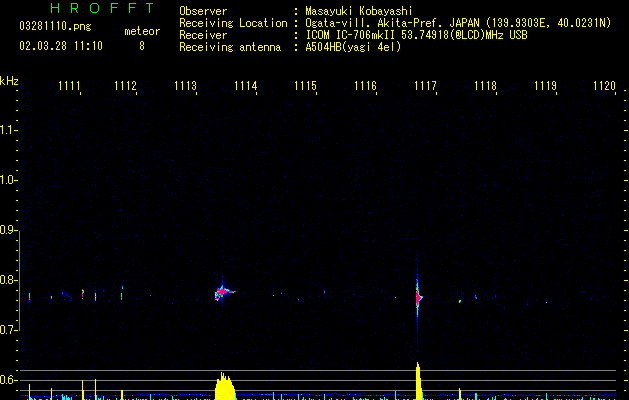Click the wide yellow intensity hump near 1113.6
This screenshot has height=400, width=629.
click(x=225, y=386)
